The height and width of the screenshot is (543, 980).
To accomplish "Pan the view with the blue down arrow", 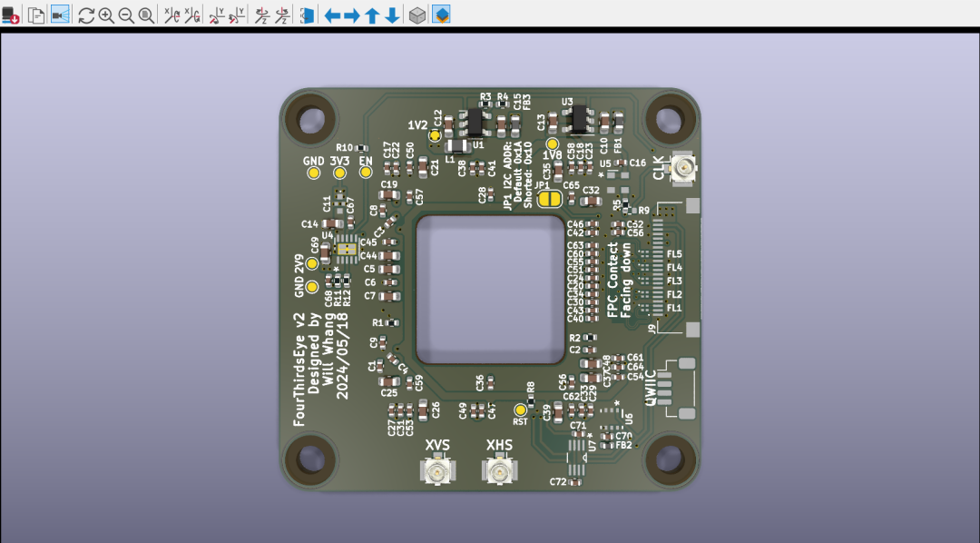I will pos(393,15).
